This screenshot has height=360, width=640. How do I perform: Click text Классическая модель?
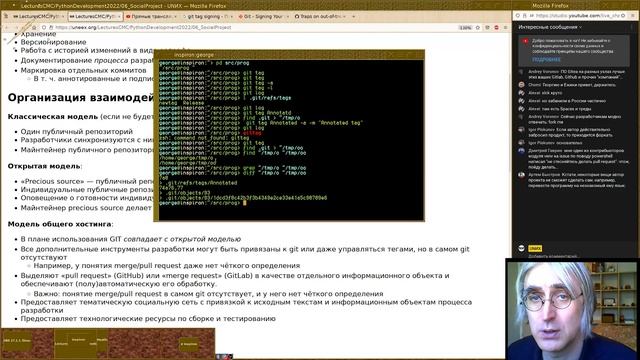(53, 117)
